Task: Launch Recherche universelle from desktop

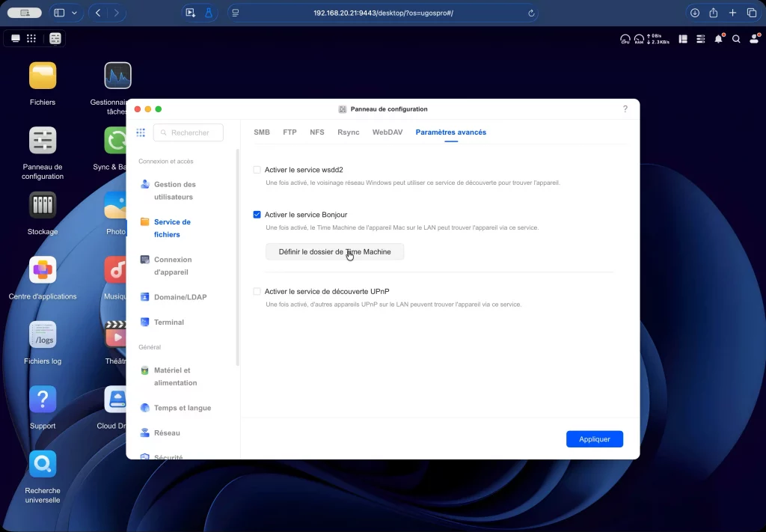Action: 43,465
